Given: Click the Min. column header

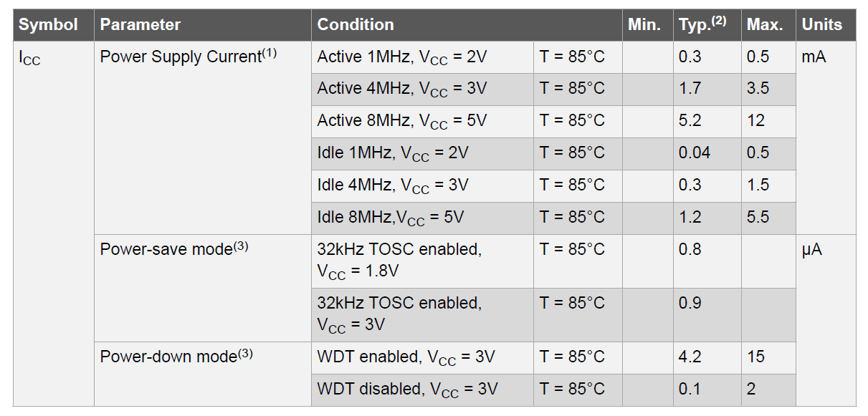Looking at the screenshot, I should pyautogui.click(x=644, y=25).
